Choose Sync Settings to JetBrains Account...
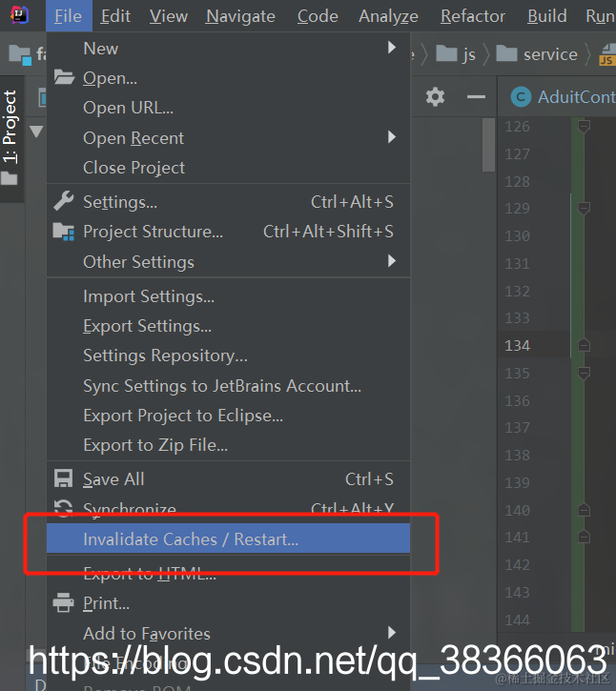The width and height of the screenshot is (616, 691). 229,386
